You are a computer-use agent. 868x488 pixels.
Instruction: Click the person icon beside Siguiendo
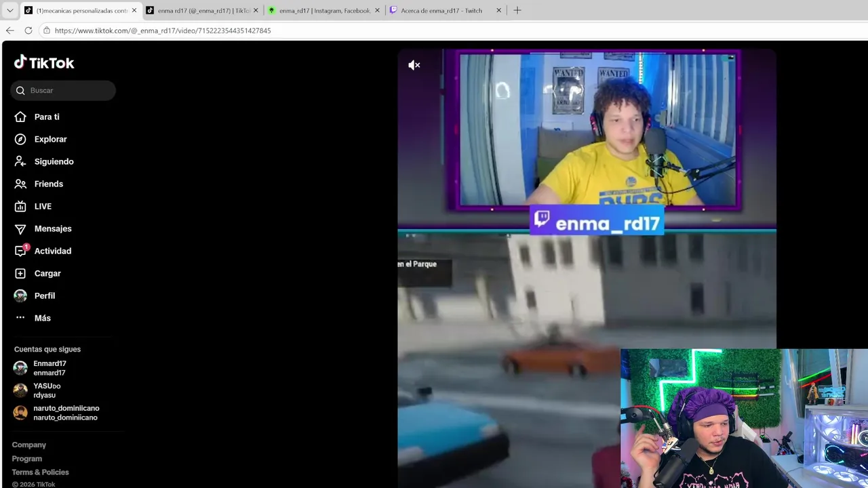[20, 161]
